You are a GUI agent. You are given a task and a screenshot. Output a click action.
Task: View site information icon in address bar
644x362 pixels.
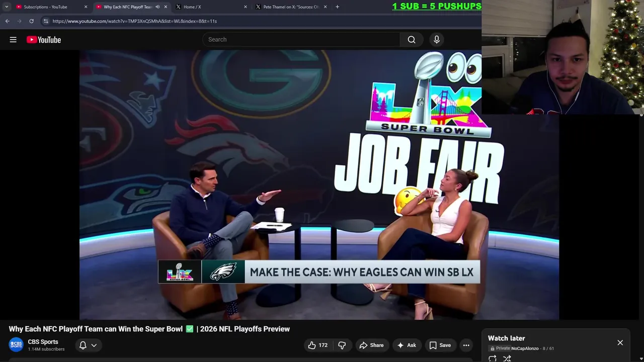click(46, 21)
